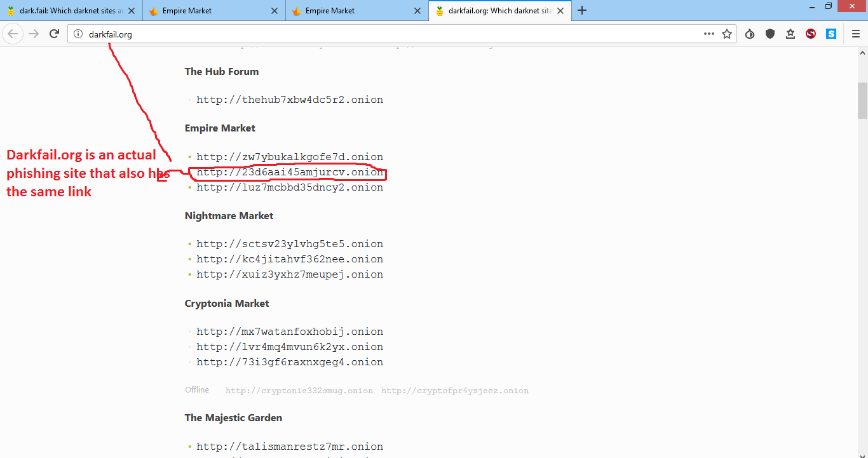This screenshot has width=868, height=458.
Task: Click offline cryptofpr4ysjeez.onion address
Action: (455, 391)
